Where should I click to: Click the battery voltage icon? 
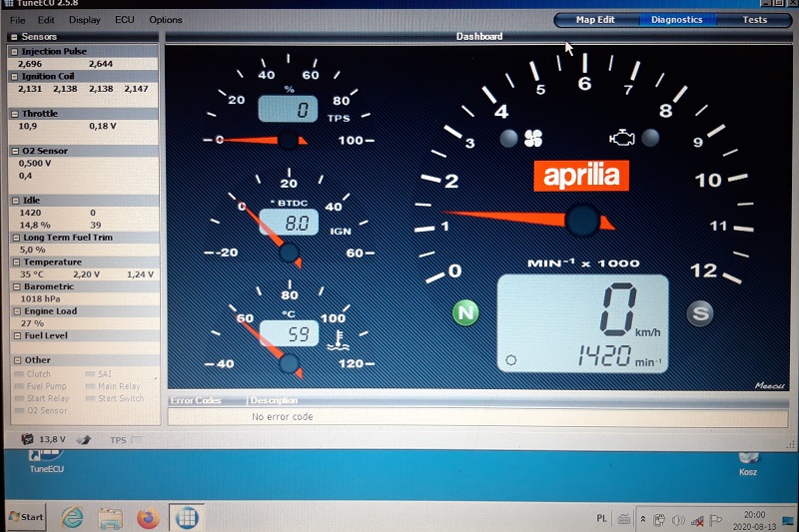pos(27,439)
